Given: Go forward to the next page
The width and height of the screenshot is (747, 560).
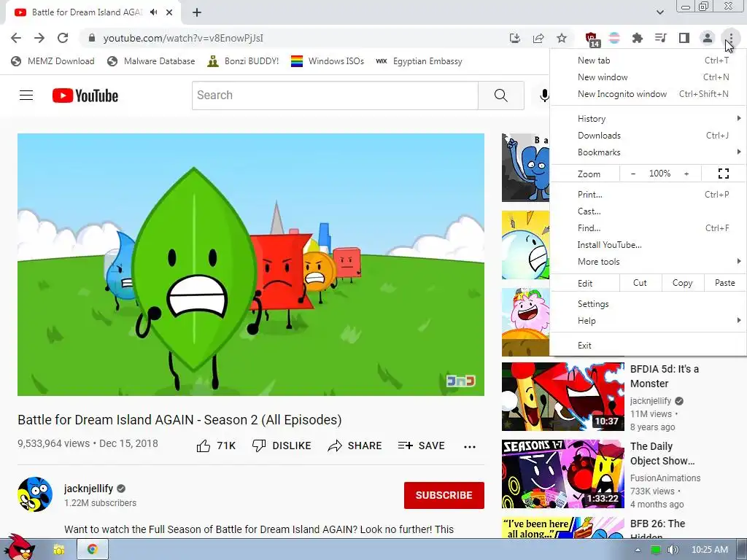Looking at the screenshot, I should 39,38.
